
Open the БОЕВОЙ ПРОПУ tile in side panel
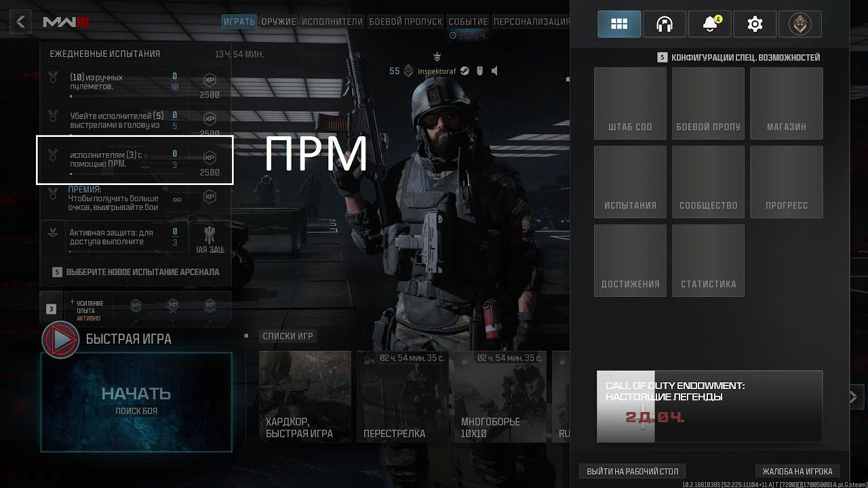point(708,103)
